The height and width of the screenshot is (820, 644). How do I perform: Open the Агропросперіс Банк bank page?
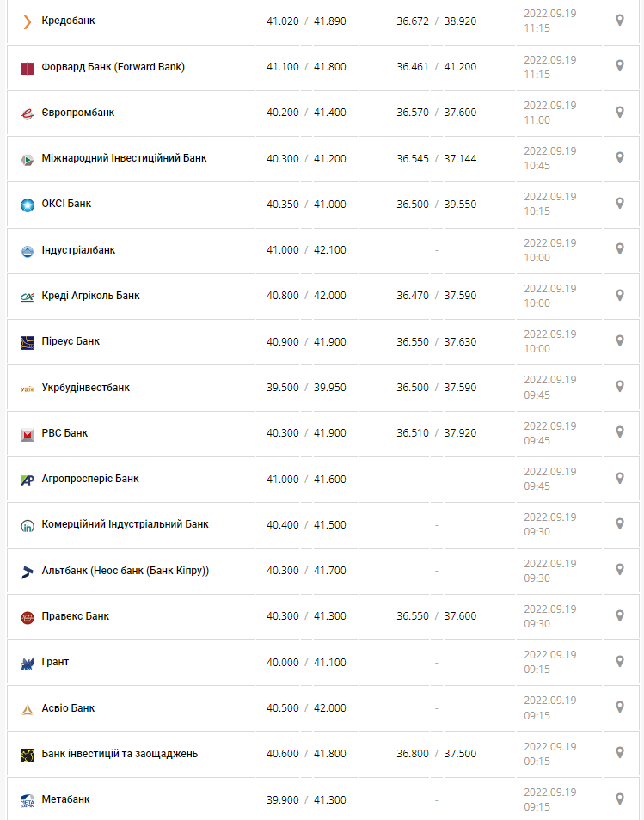[90, 479]
